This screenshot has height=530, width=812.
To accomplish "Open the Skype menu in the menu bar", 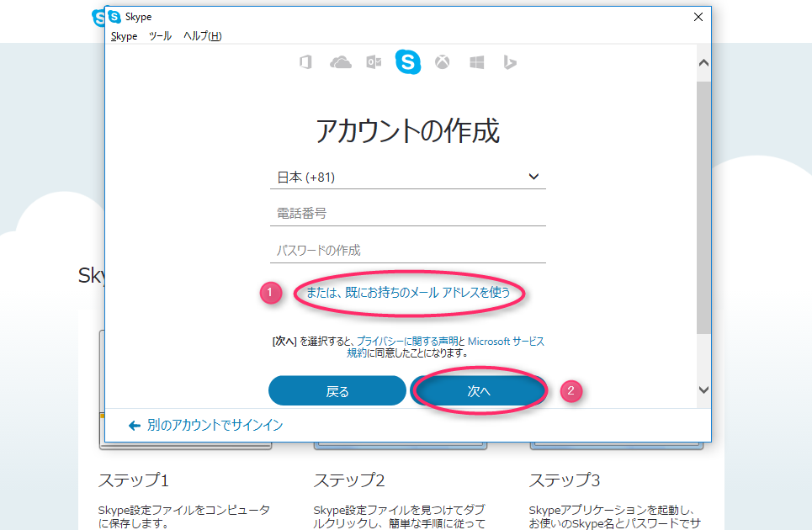I will pyautogui.click(x=124, y=36).
